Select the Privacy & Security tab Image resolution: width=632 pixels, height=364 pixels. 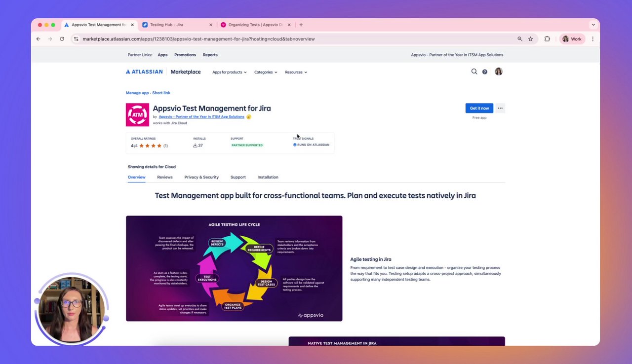coord(201,177)
